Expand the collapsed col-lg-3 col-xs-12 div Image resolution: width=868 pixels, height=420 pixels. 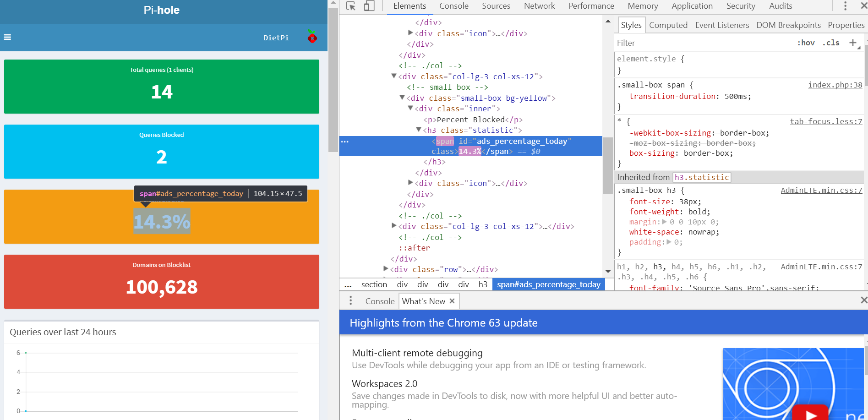[x=394, y=226]
